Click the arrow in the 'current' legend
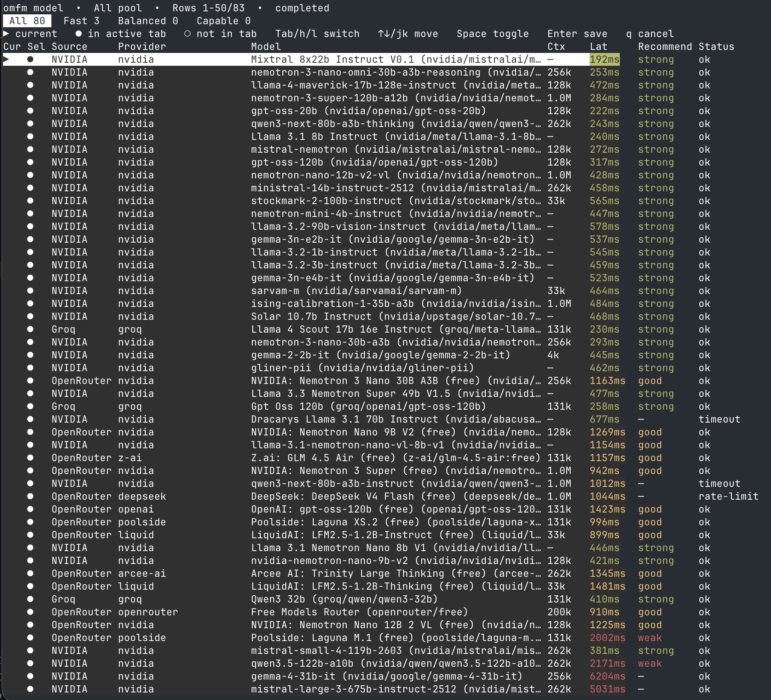The width and height of the screenshot is (771, 700). pos(6,34)
